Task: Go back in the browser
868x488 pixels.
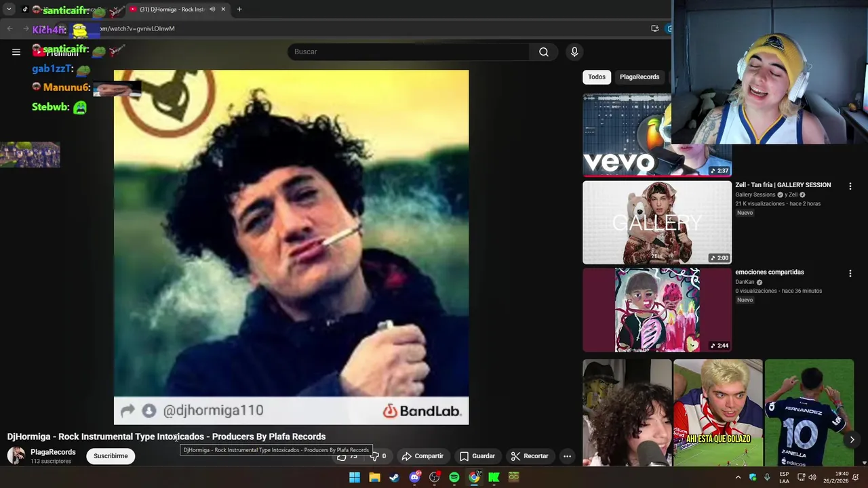Action: (9, 28)
